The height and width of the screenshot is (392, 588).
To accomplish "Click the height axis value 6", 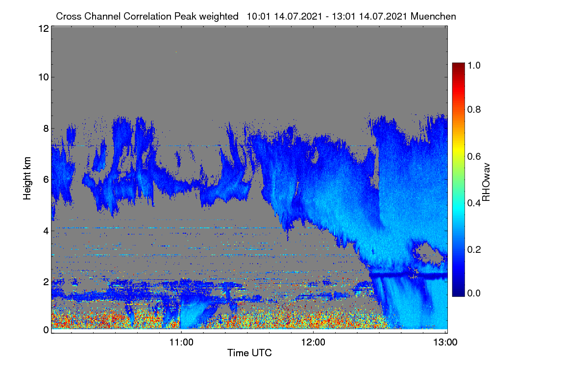I will (46, 179).
